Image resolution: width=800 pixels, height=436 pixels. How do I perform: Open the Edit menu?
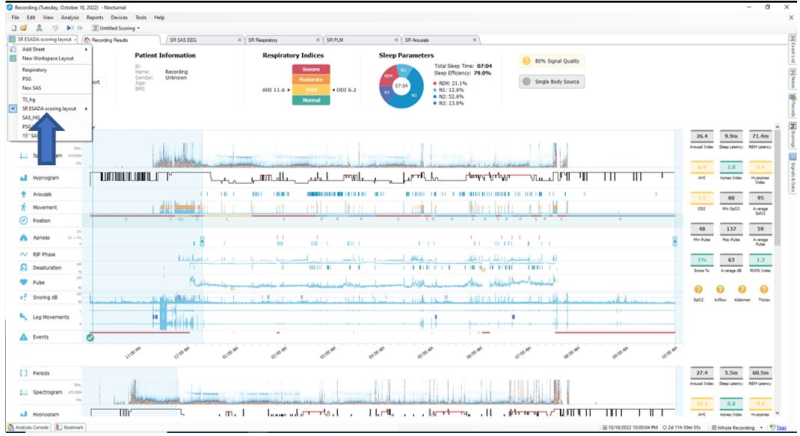pyautogui.click(x=31, y=17)
